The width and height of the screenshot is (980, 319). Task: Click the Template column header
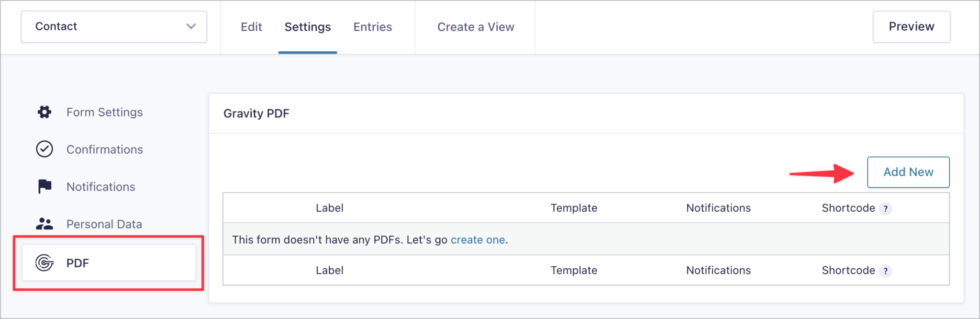point(574,208)
